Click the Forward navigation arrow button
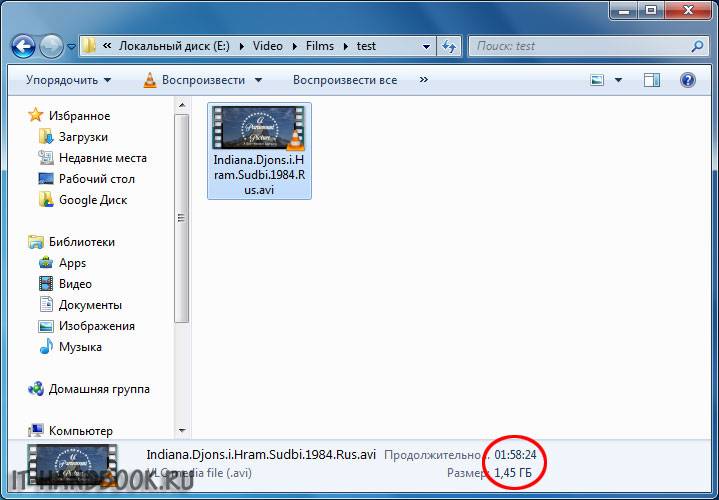 coord(51,46)
